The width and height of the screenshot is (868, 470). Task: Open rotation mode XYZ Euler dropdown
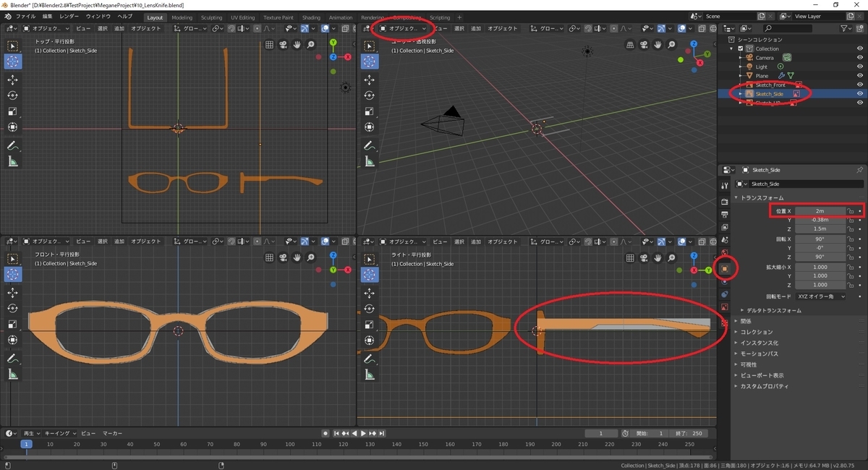[820, 296]
